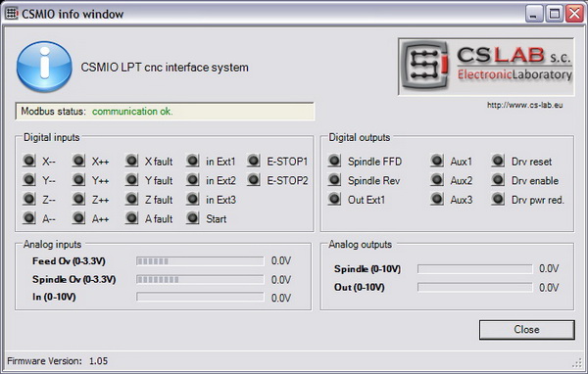Click the X-- input LED indicator

28,161
